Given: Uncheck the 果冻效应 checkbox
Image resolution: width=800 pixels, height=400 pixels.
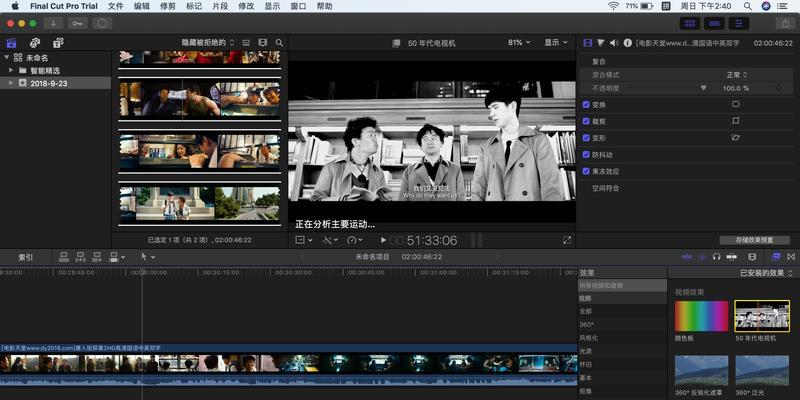Looking at the screenshot, I should [x=586, y=171].
